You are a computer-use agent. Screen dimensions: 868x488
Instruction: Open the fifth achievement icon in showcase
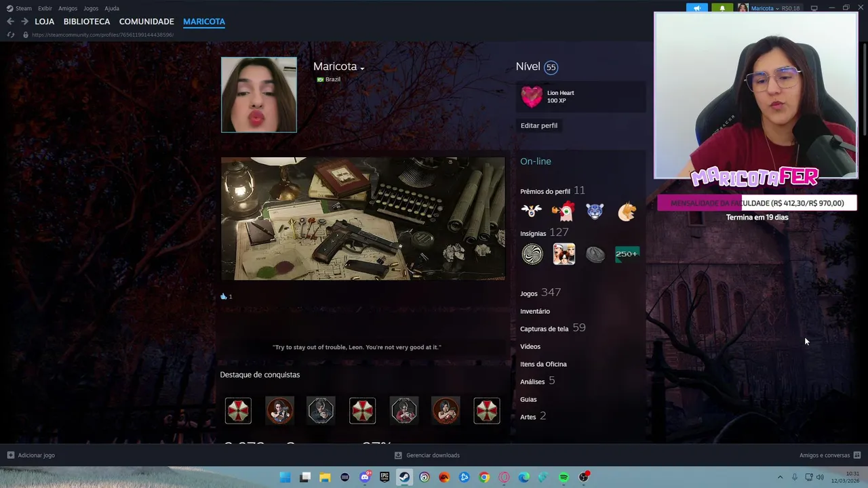coord(403,411)
